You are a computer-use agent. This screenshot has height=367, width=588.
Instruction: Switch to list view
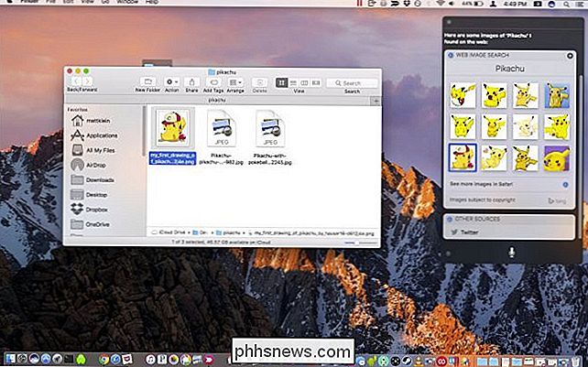[x=293, y=83]
